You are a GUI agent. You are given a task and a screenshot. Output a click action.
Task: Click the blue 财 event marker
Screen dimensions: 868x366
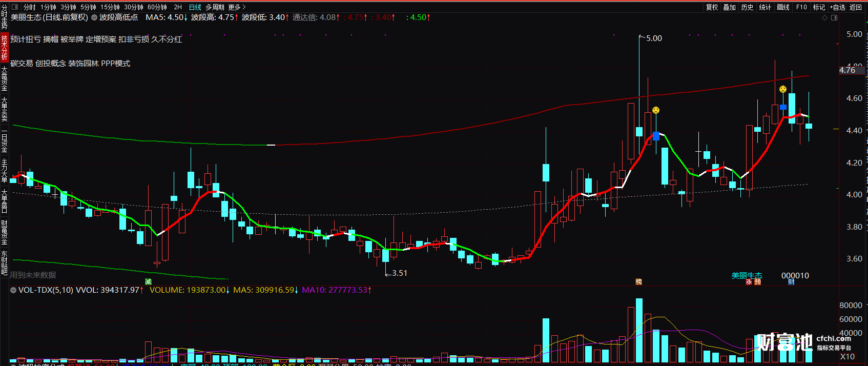pyautogui.click(x=791, y=281)
